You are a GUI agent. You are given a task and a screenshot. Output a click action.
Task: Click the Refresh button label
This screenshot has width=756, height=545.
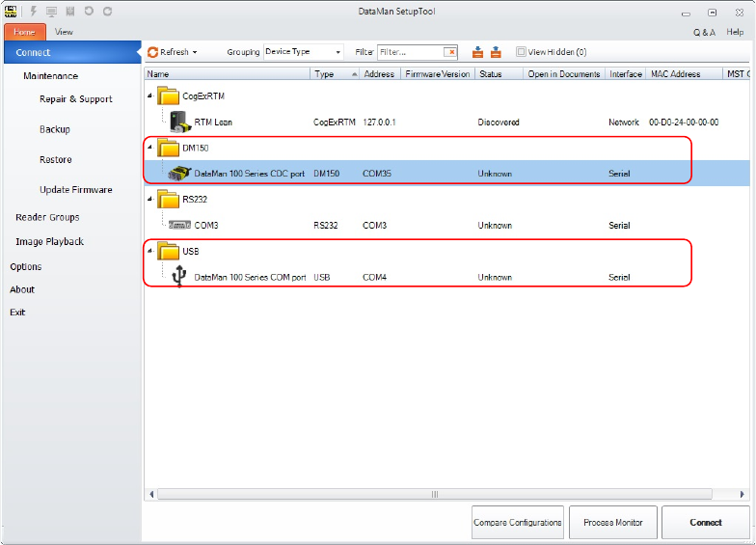click(174, 52)
